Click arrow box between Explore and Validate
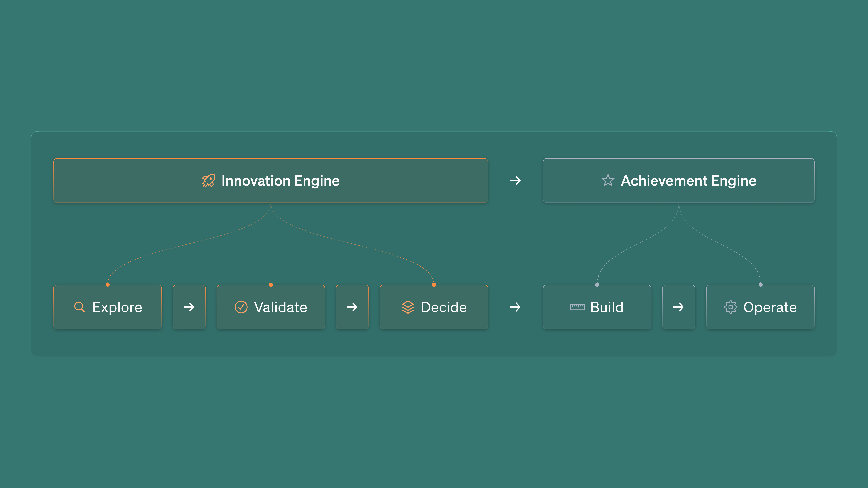Image resolution: width=868 pixels, height=488 pixels. (189, 307)
